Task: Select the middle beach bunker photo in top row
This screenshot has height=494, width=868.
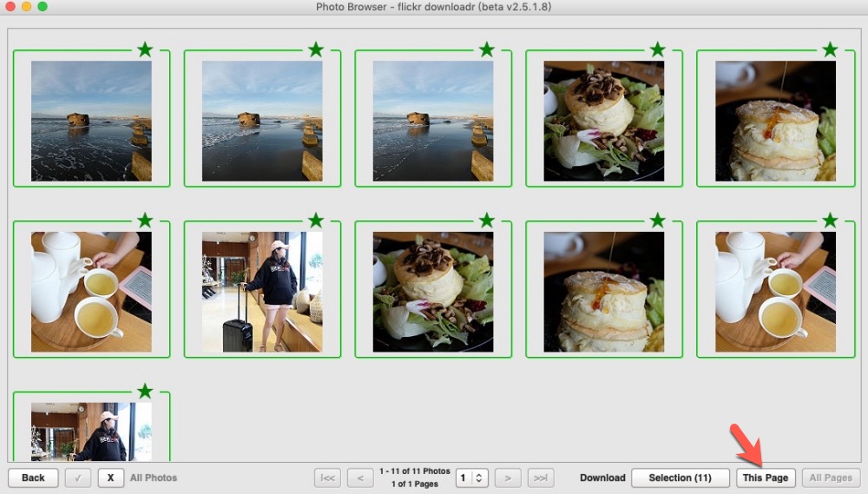Action: [262, 121]
